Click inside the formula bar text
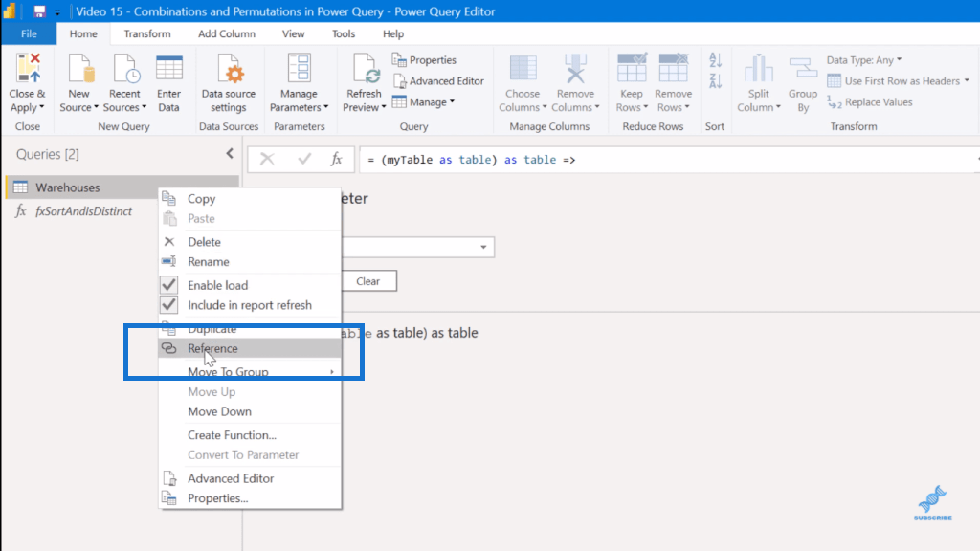The width and height of the screenshot is (980, 551). [x=471, y=160]
